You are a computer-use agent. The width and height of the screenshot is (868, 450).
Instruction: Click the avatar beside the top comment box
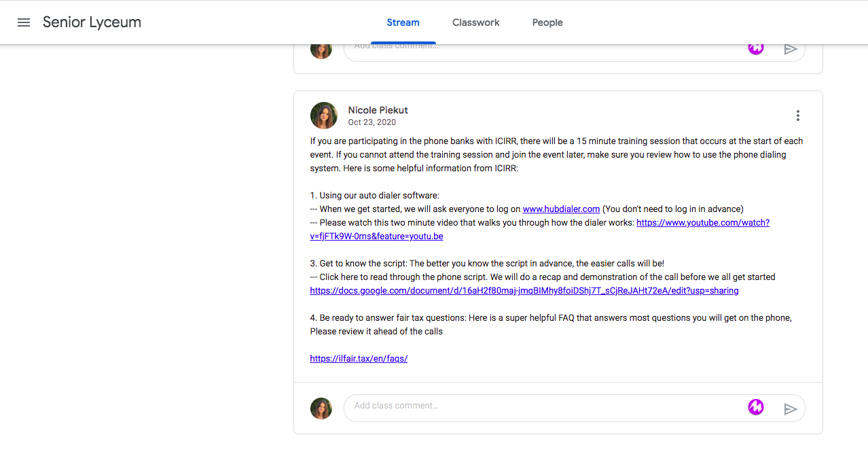321,50
